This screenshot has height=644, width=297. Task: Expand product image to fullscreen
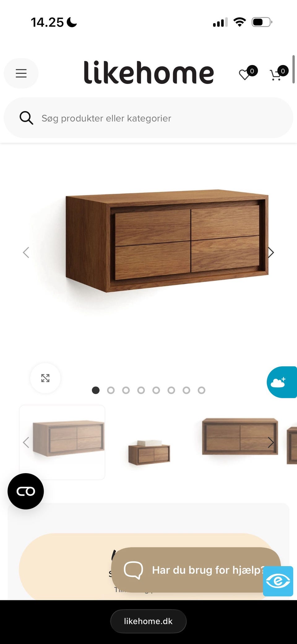point(45,378)
